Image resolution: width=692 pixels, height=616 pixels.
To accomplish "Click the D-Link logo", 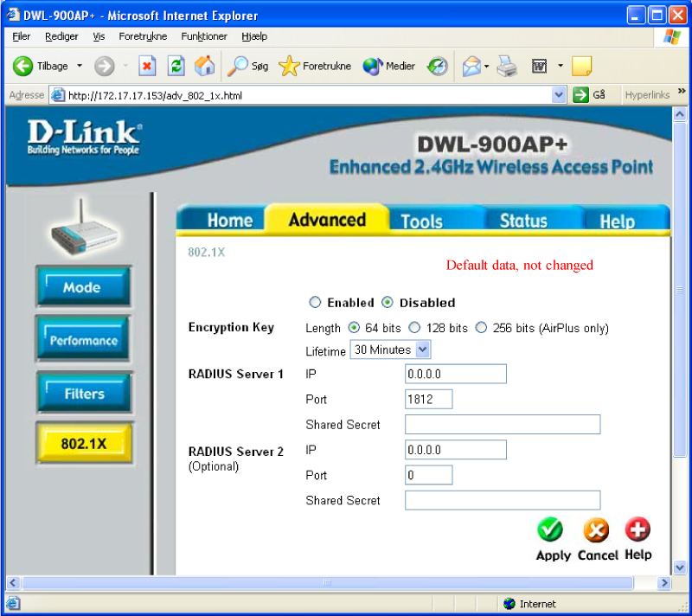I will tap(84, 138).
